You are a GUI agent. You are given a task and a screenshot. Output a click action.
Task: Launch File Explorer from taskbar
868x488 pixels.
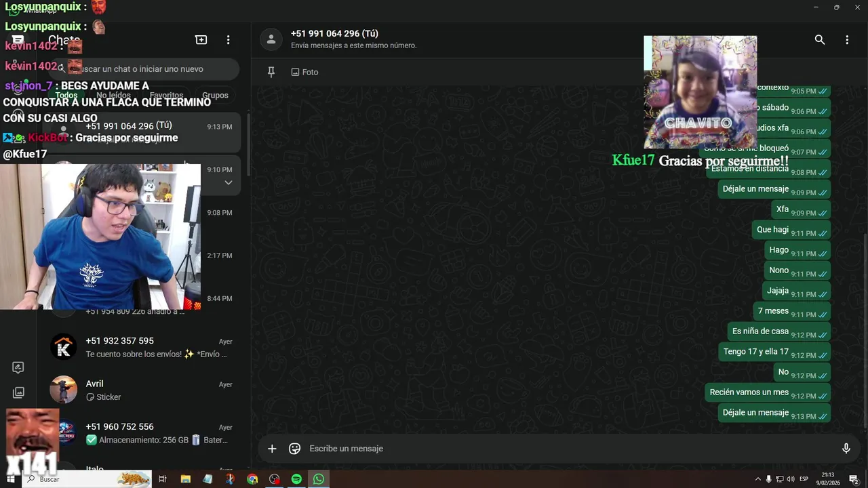pyautogui.click(x=185, y=479)
